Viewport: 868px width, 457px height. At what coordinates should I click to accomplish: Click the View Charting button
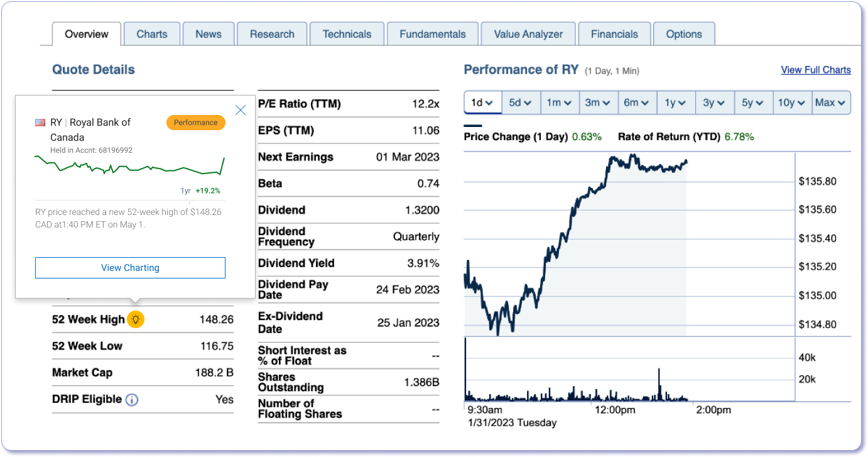coord(130,268)
